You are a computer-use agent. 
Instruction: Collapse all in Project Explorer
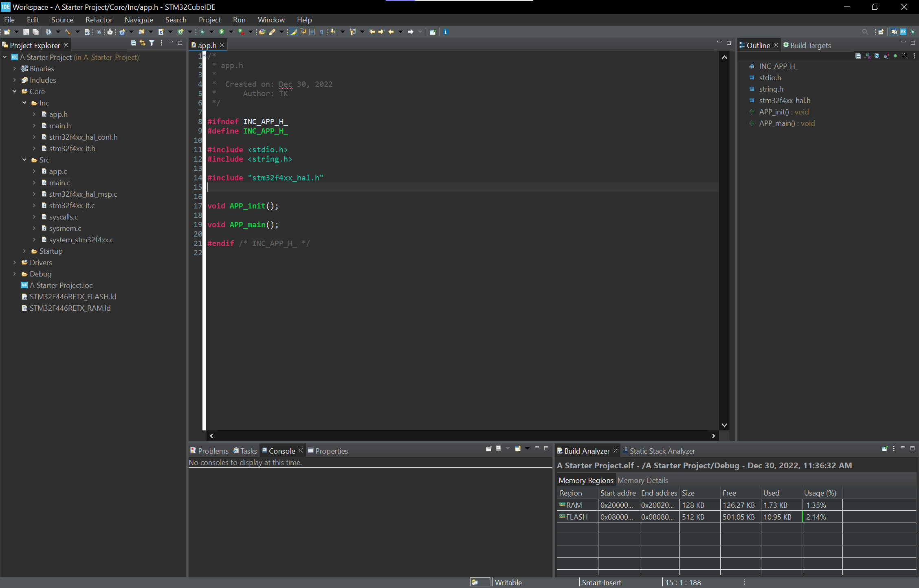coord(133,43)
